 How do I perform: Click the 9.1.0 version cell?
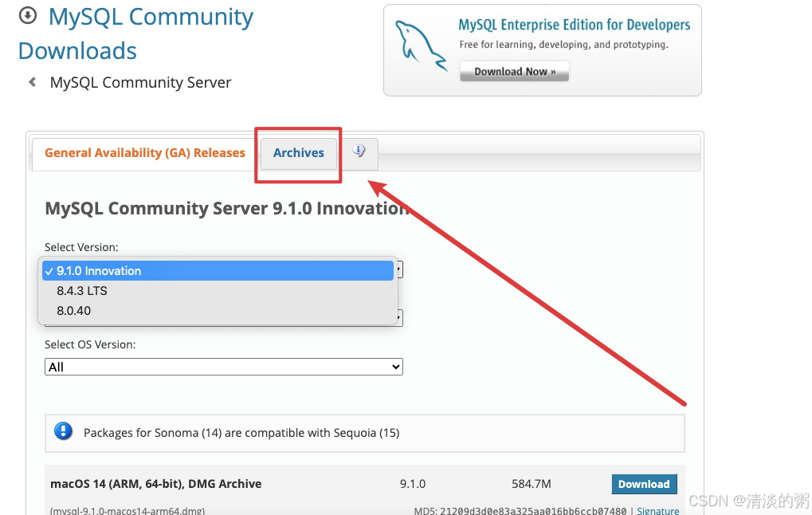tap(413, 484)
